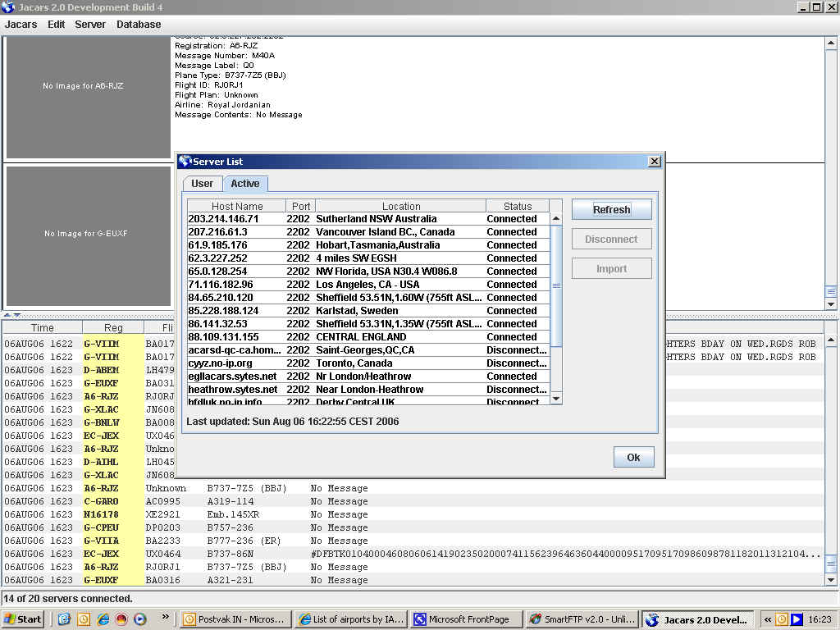Click the Jacars globe icon in title bar
Image resolution: width=840 pixels, height=630 pixels.
point(9,7)
